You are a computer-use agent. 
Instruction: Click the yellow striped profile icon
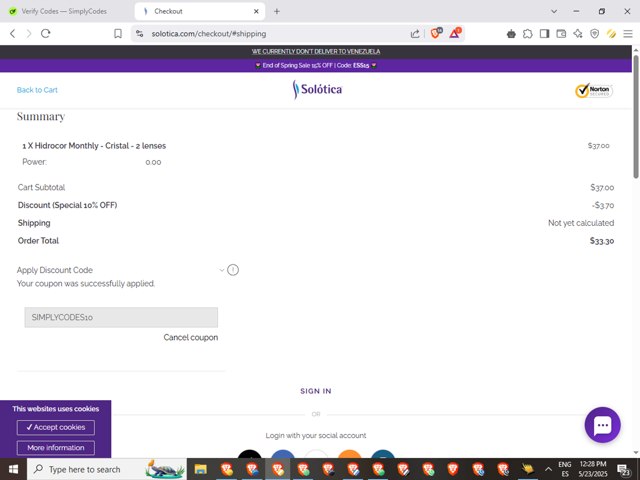pos(611,34)
